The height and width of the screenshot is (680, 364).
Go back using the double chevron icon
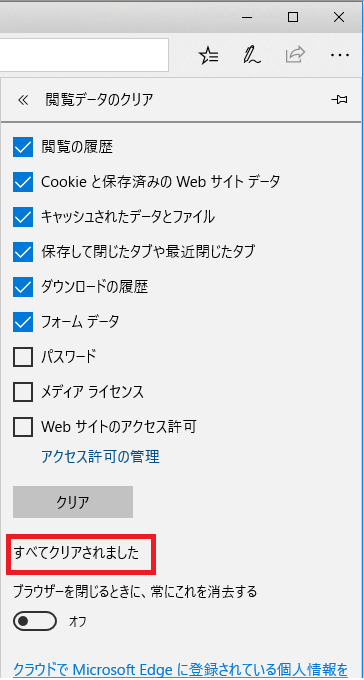(23, 101)
